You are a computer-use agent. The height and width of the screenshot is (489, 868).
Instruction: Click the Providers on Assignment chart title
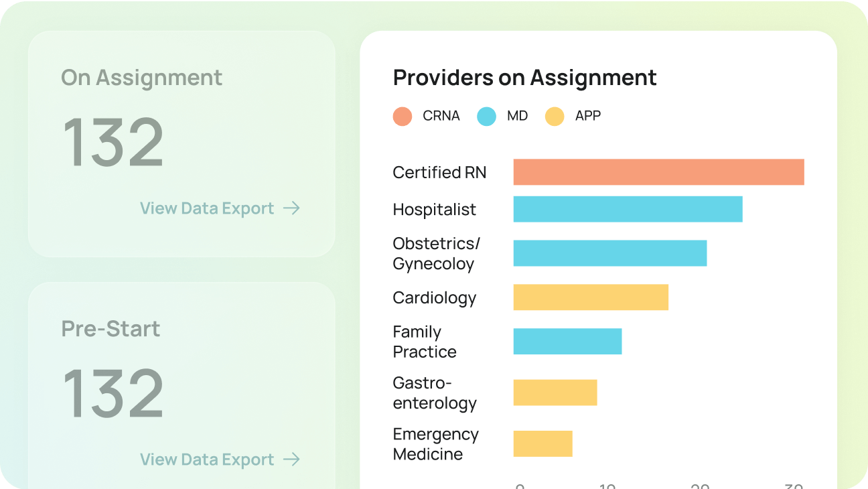(524, 78)
